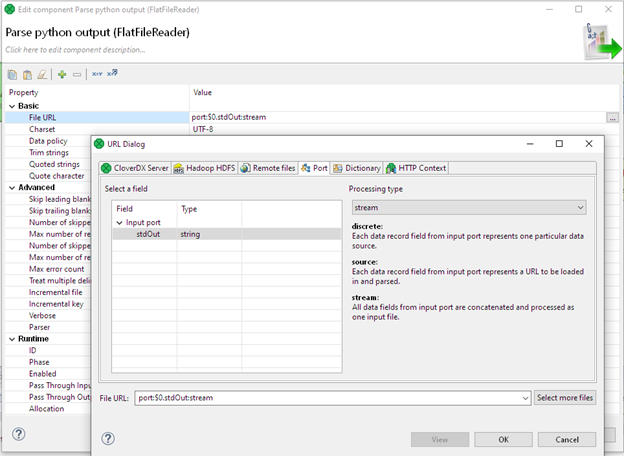Open help in the Edit component window
This screenshot has height=456, width=624.
point(19,434)
